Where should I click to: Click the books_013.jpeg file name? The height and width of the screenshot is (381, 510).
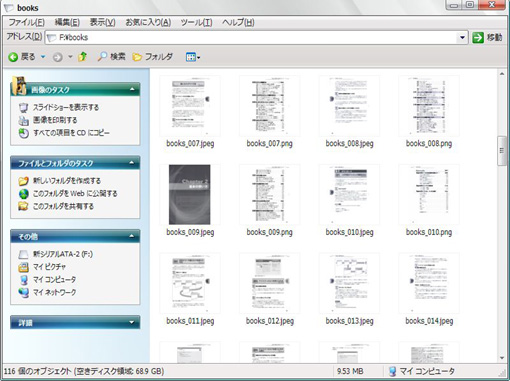coord(349,321)
